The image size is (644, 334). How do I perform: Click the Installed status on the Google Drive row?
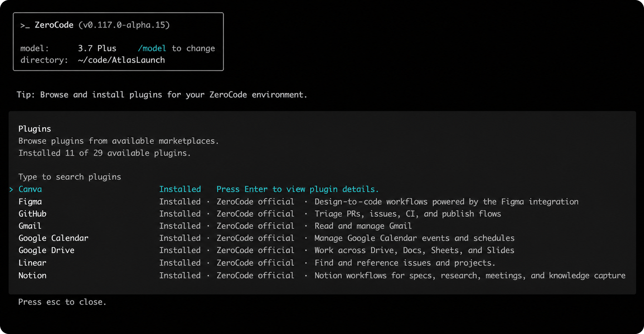click(180, 250)
